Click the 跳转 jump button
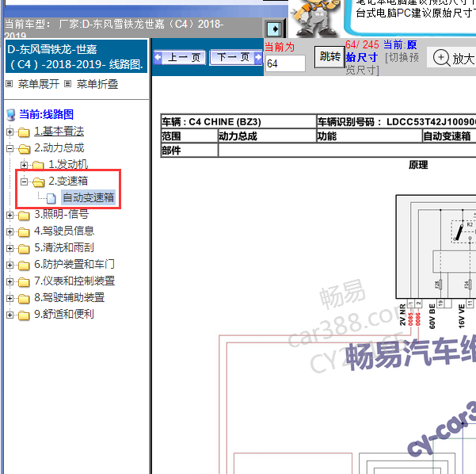Image resolution: width=476 pixels, height=474 pixels. (x=329, y=57)
